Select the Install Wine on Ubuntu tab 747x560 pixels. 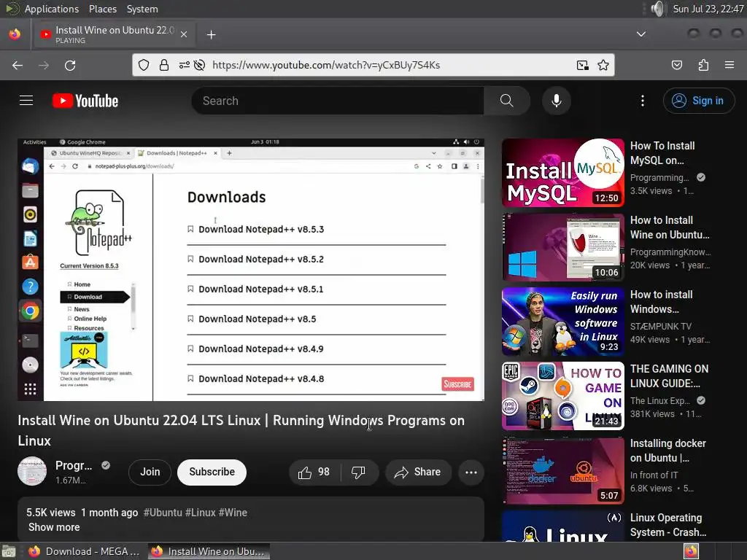(113, 34)
